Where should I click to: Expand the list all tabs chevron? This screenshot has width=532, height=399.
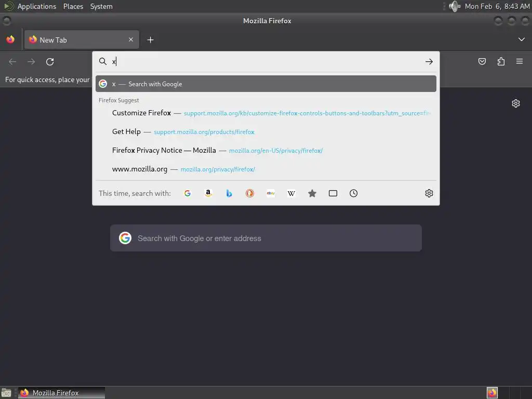522,39
